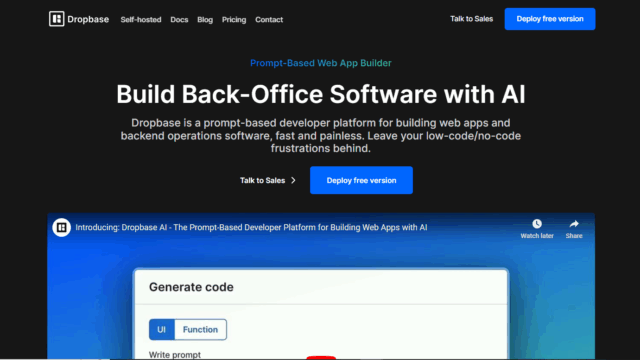Click header Deploy free version button

(x=550, y=19)
